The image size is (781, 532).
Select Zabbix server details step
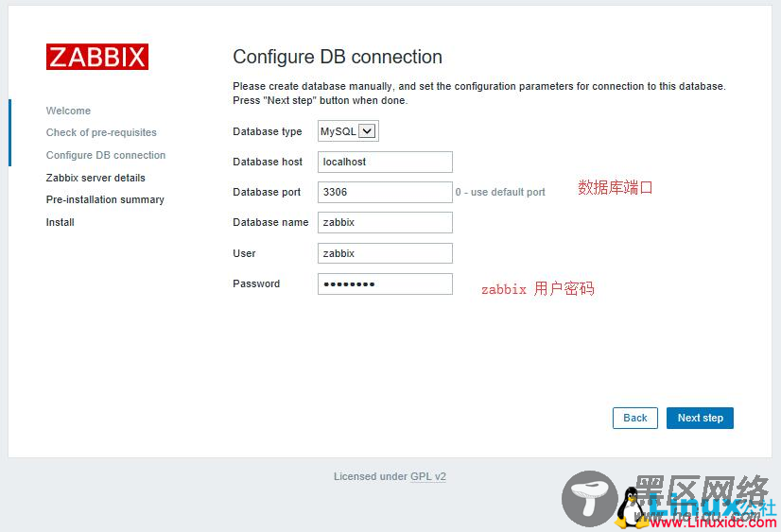coord(95,179)
